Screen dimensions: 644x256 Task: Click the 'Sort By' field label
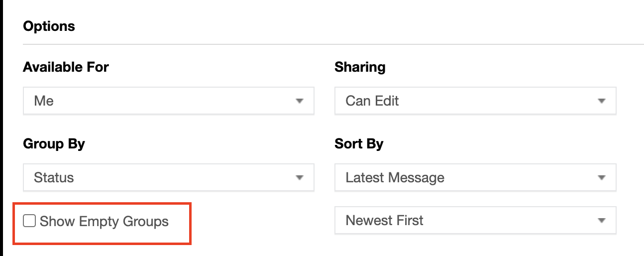[359, 144]
